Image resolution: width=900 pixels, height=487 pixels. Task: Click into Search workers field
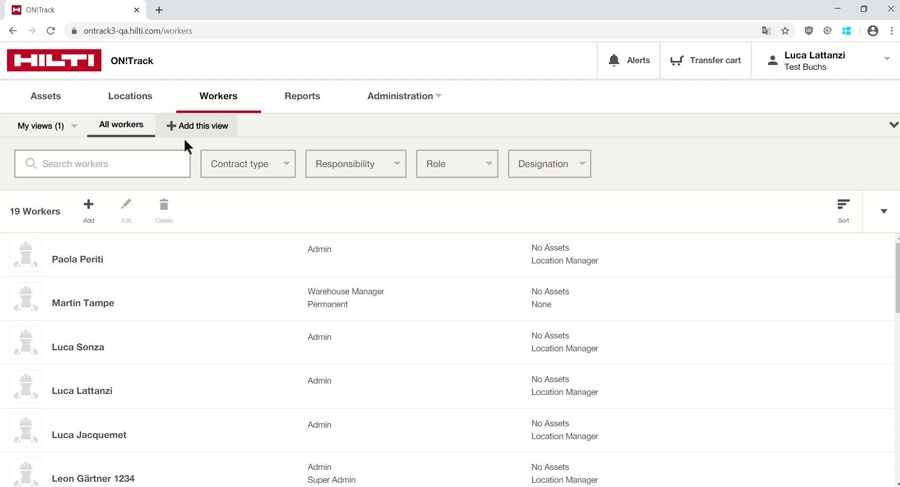coord(102,164)
